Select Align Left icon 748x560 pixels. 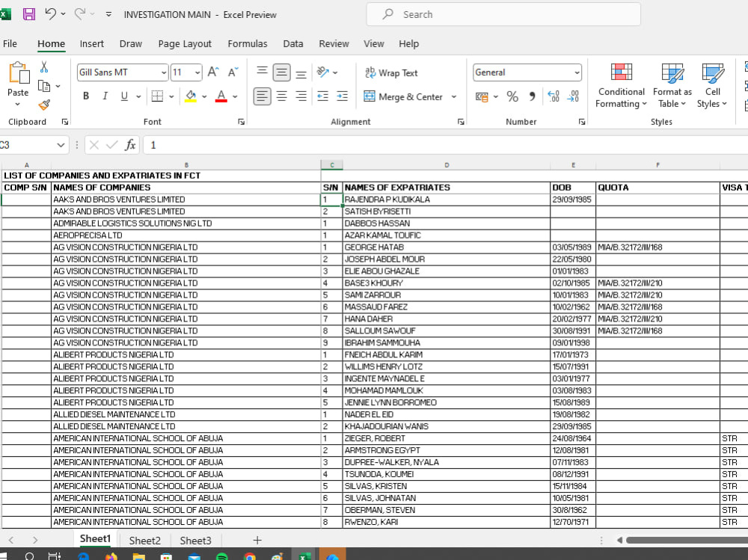click(x=262, y=96)
